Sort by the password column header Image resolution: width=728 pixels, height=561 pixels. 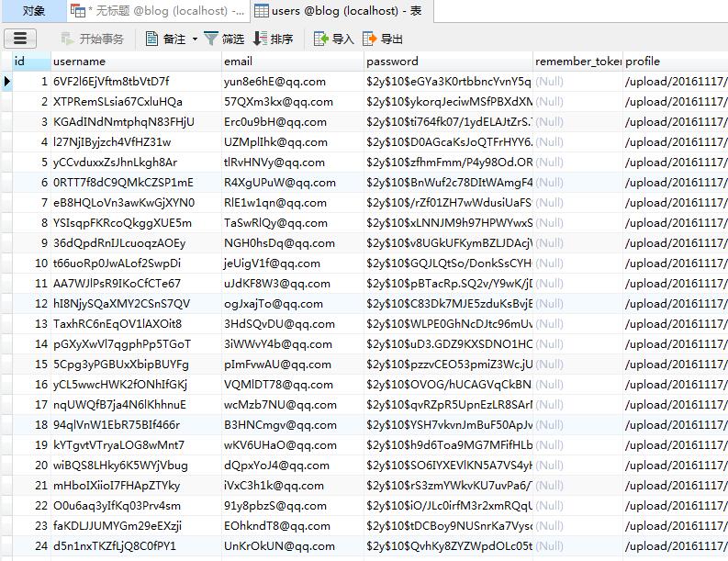point(392,62)
